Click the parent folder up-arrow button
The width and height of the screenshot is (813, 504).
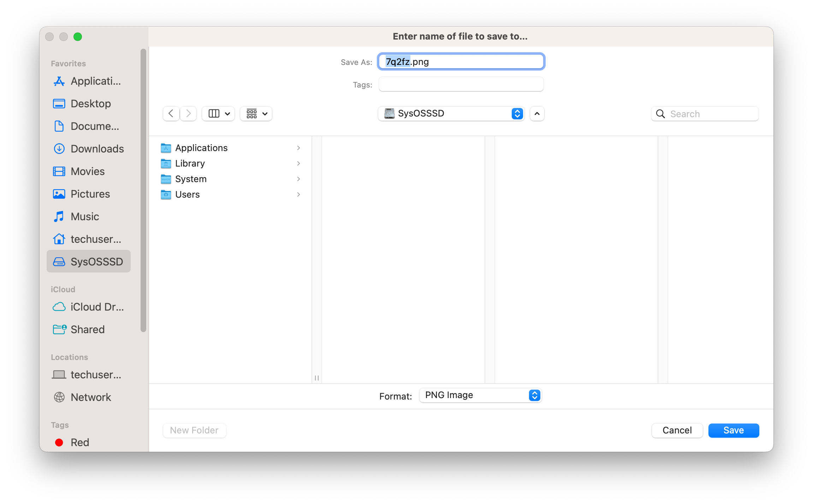click(537, 114)
